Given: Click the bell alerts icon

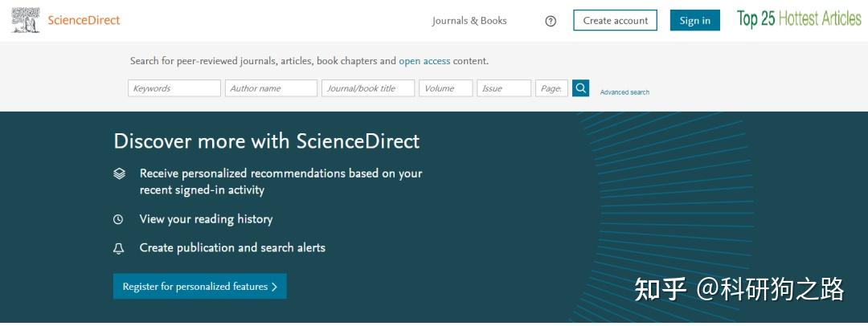Looking at the screenshot, I should (119, 248).
